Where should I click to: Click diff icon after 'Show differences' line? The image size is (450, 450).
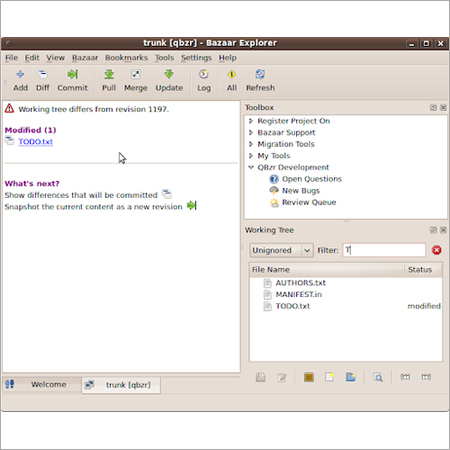[x=166, y=193]
